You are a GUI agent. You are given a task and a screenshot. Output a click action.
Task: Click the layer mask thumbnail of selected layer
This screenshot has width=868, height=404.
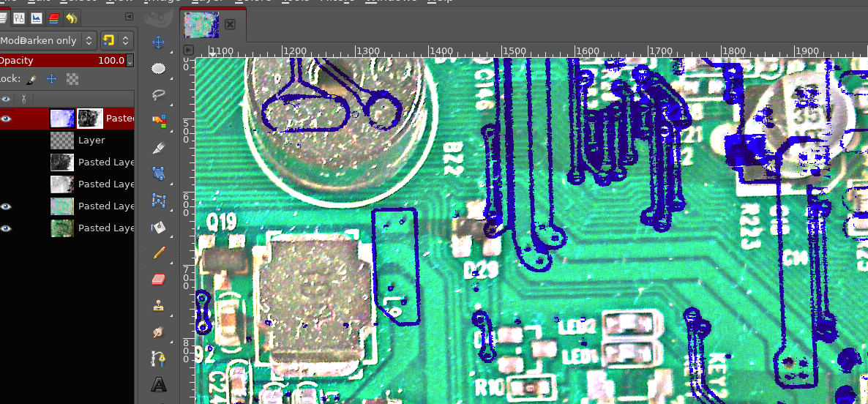89,119
